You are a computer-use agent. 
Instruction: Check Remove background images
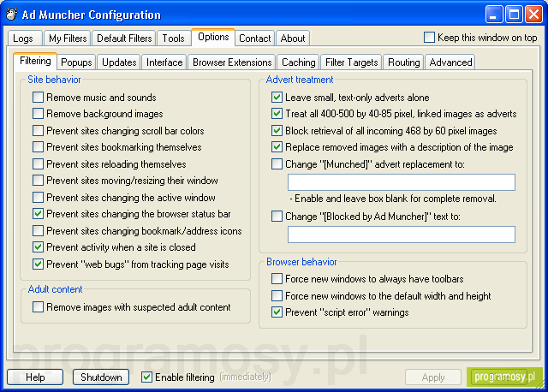tap(38, 114)
